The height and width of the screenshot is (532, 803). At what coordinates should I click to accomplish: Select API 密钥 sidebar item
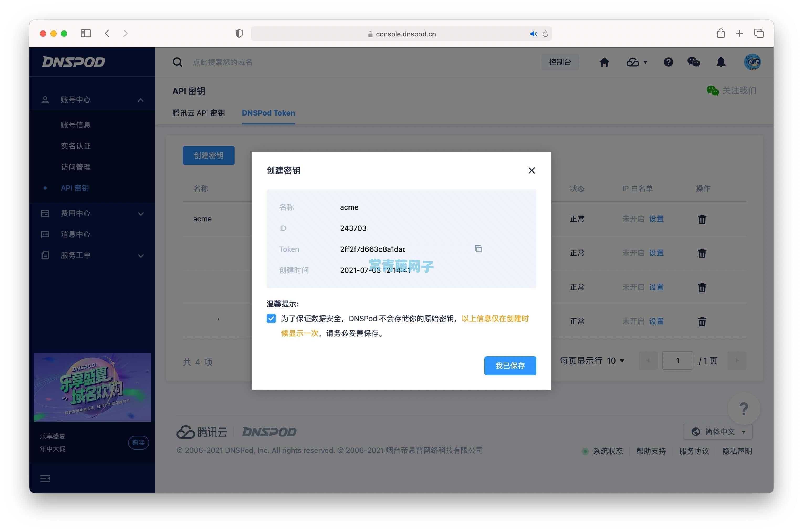point(75,188)
